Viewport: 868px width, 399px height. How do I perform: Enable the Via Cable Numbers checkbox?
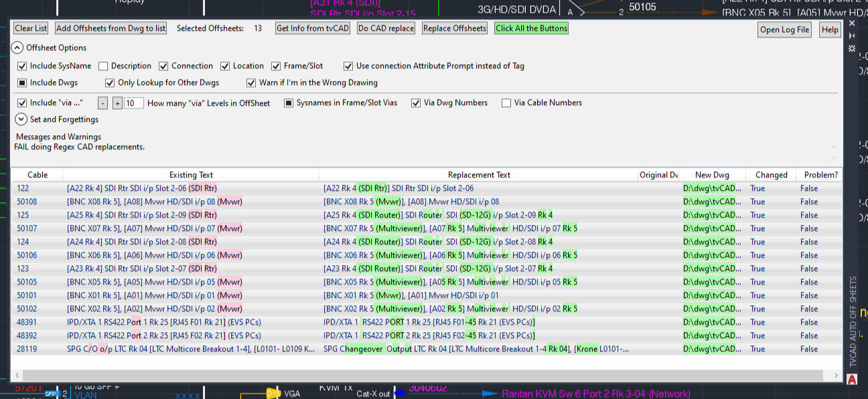[x=506, y=103]
